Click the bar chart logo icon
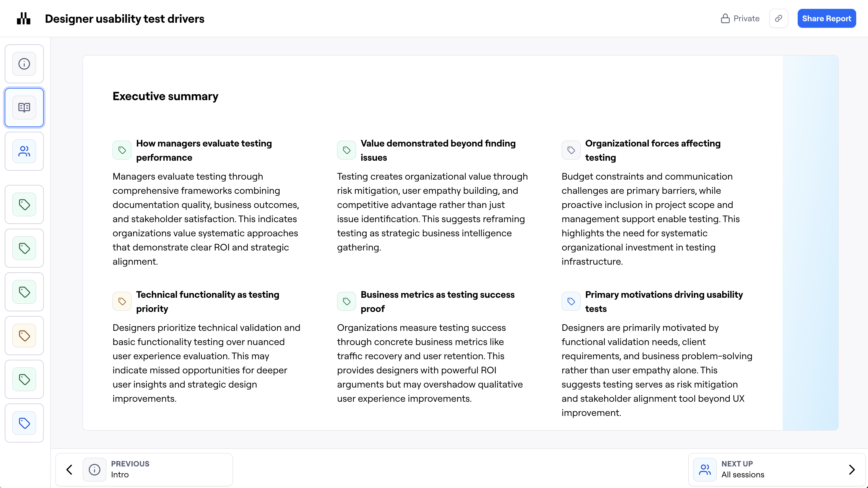 tap(24, 19)
